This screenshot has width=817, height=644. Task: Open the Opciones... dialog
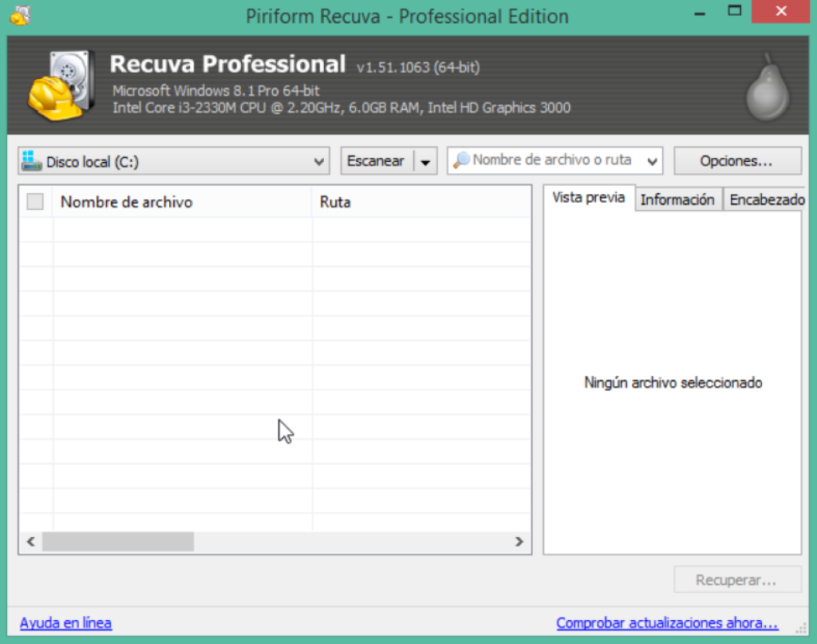[x=736, y=161]
